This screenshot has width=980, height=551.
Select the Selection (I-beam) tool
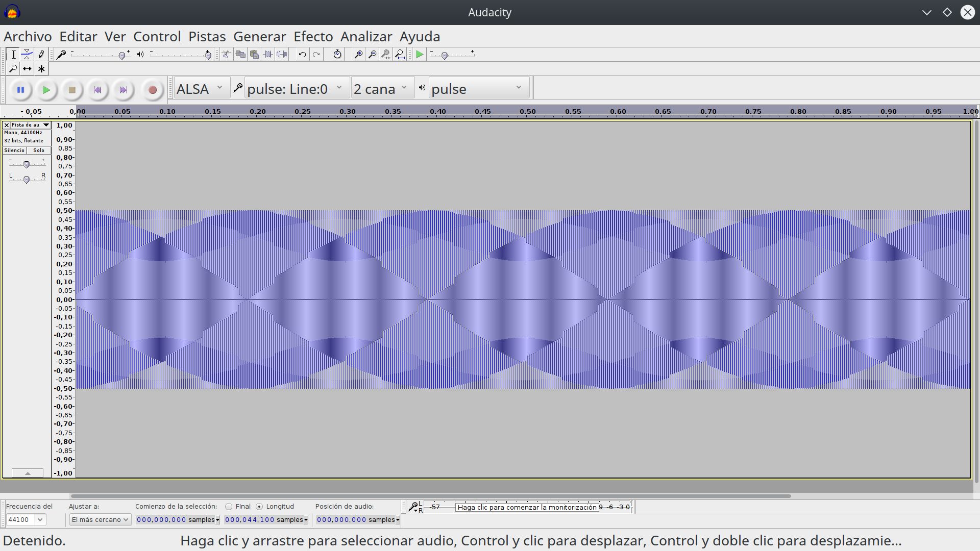click(13, 55)
